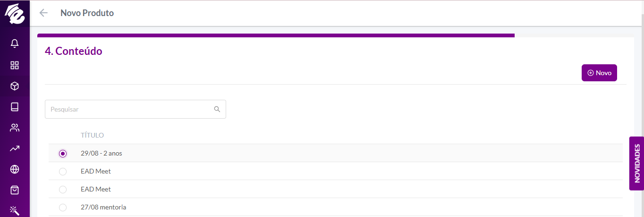Open the NOVIDADES side tab

636,164
